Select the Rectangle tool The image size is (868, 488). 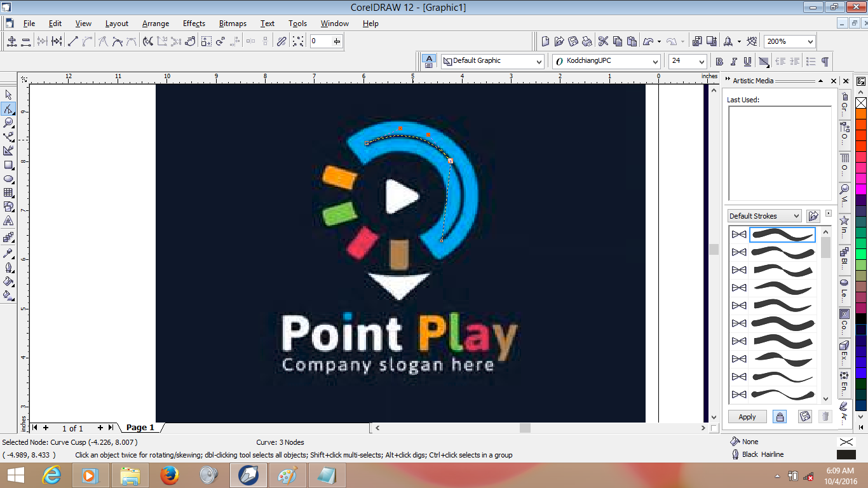coord(9,165)
